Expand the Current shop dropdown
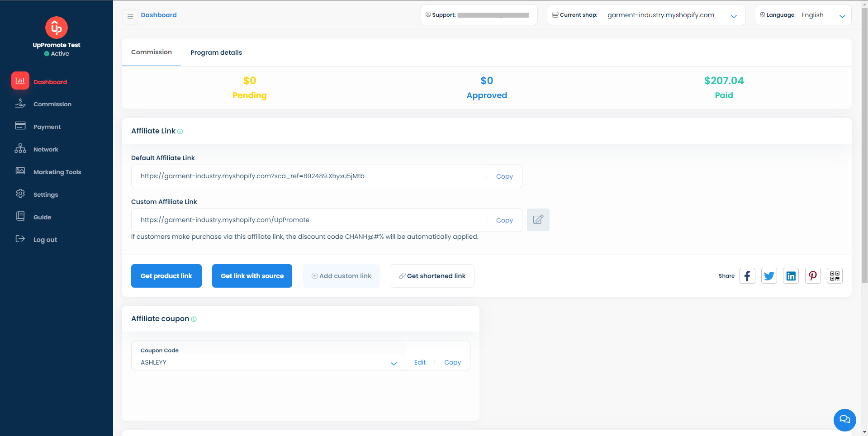The height and width of the screenshot is (436, 868). click(734, 16)
